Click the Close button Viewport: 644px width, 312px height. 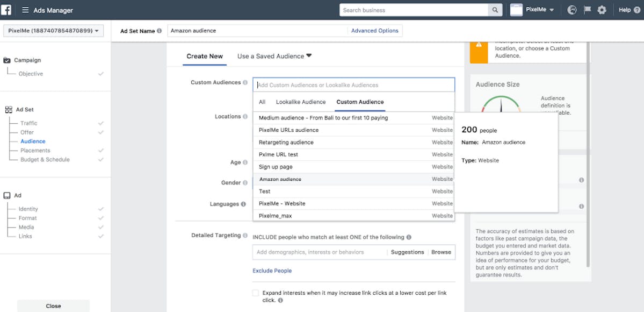click(53, 306)
